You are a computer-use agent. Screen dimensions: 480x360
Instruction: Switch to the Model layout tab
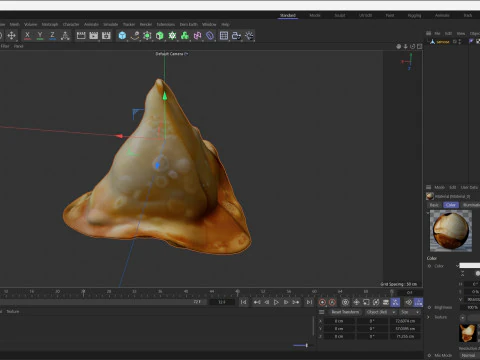tap(315, 15)
